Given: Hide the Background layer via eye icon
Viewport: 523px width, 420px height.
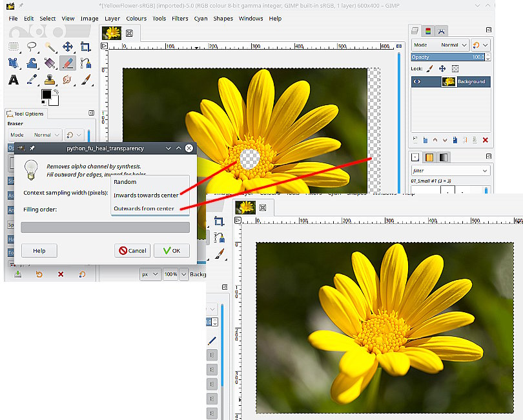Looking at the screenshot, I should [x=417, y=82].
